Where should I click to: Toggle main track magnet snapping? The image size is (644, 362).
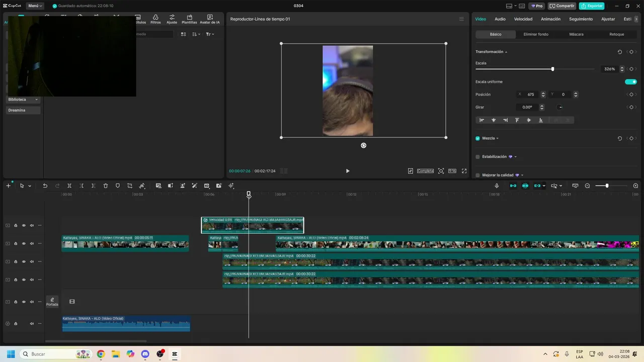coord(513,186)
